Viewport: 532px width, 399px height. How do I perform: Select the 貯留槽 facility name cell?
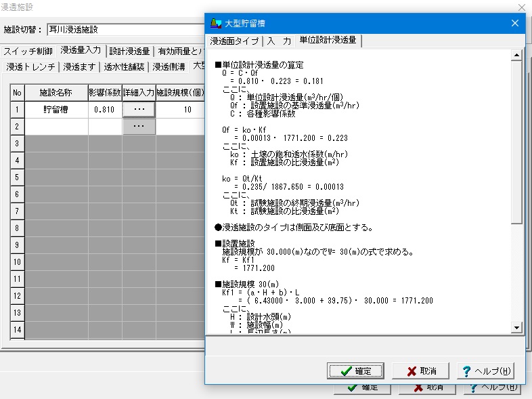[x=56, y=109]
